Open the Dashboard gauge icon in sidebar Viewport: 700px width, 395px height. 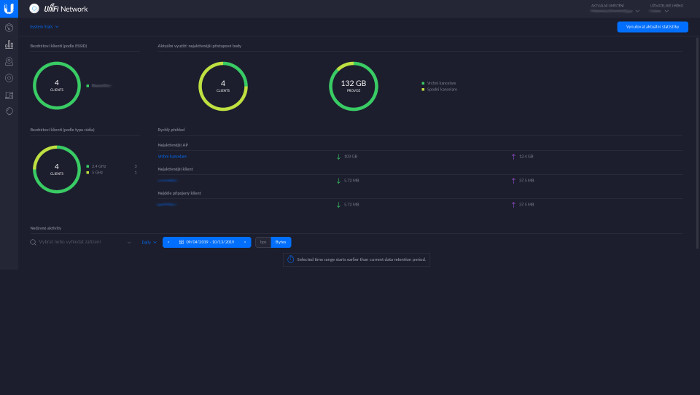9,28
